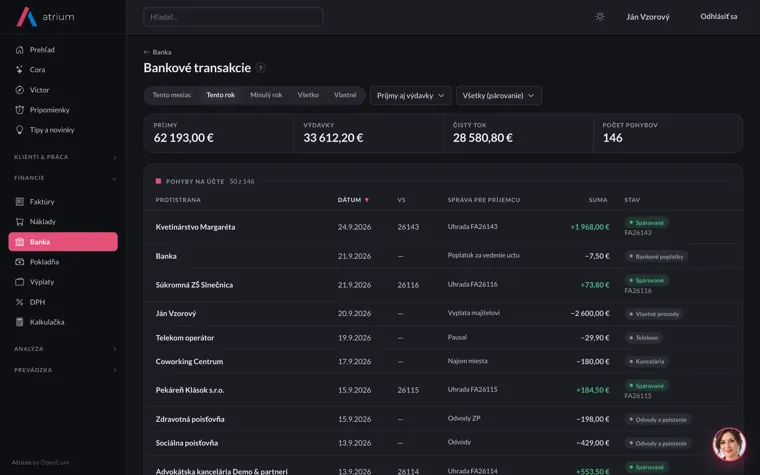Screen dimensions: 760x475
Task: Click the Telekom category tag
Action: (x=643, y=338)
